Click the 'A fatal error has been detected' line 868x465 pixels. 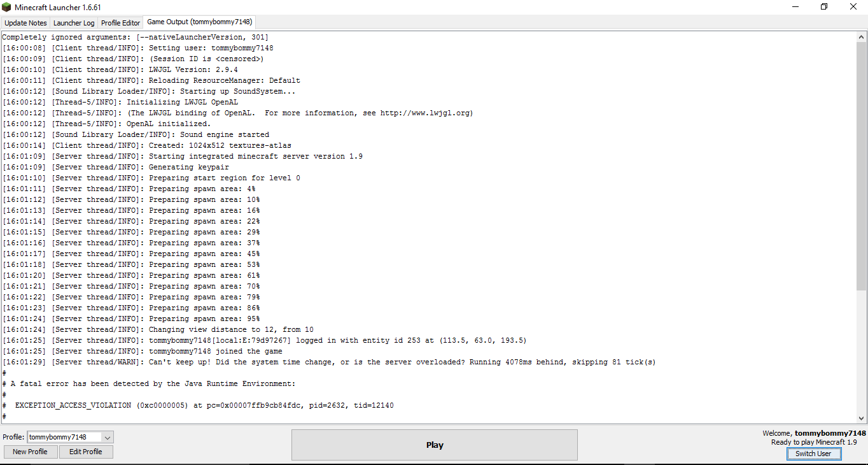pyautogui.click(x=149, y=383)
